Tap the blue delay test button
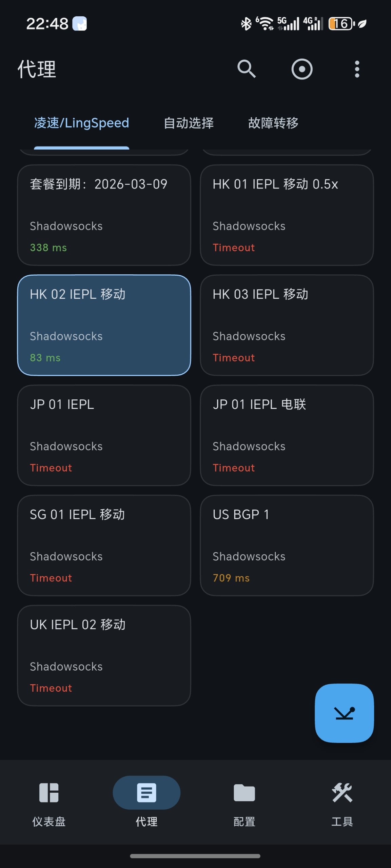Image resolution: width=391 pixels, height=868 pixels. 344,713
